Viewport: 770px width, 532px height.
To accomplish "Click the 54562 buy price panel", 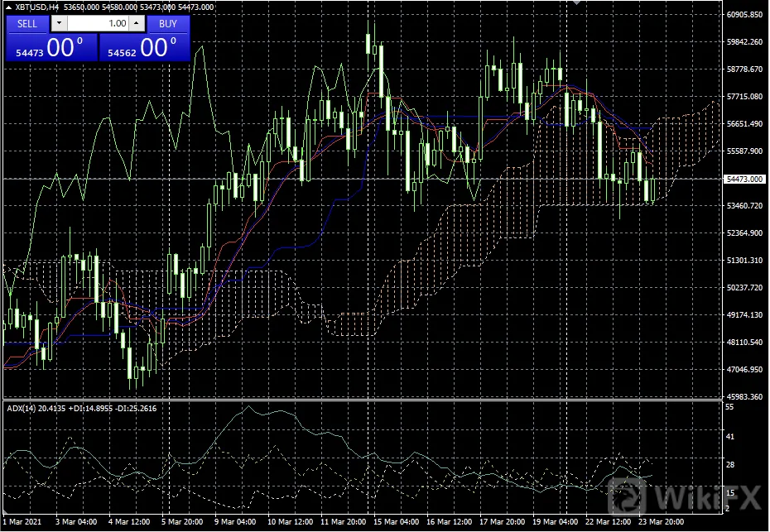I will click(144, 48).
